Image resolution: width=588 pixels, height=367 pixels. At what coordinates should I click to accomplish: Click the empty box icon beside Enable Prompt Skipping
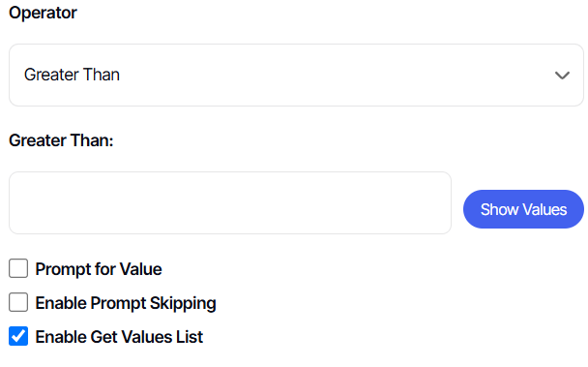pos(18,302)
